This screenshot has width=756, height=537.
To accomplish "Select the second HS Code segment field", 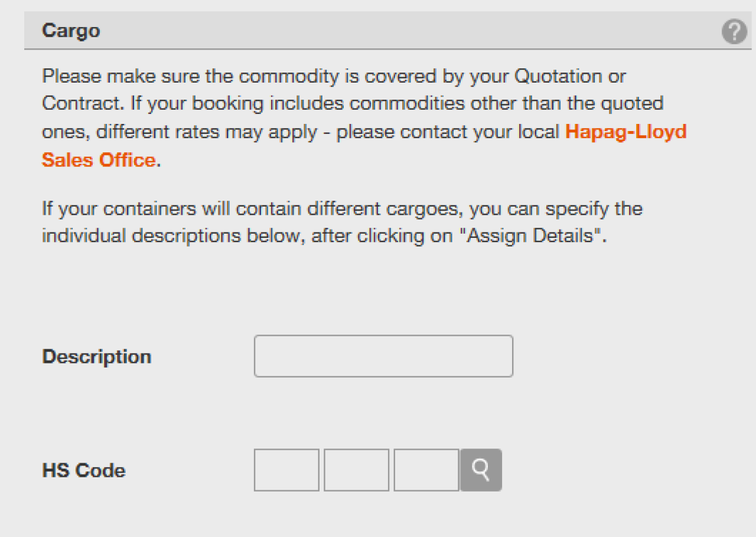I will (356, 470).
